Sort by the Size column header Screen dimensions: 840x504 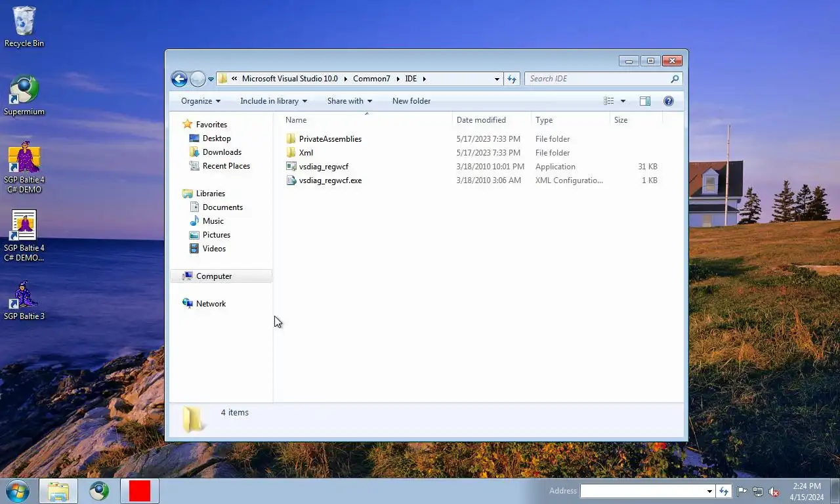(636, 120)
